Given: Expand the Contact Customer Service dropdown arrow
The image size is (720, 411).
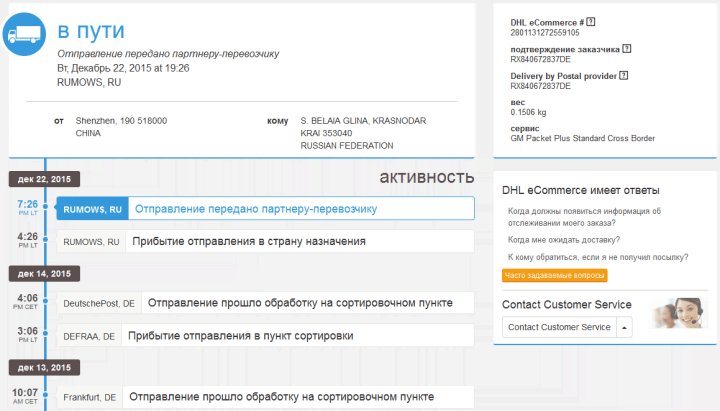Looking at the screenshot, I should (x=624, y=327).
